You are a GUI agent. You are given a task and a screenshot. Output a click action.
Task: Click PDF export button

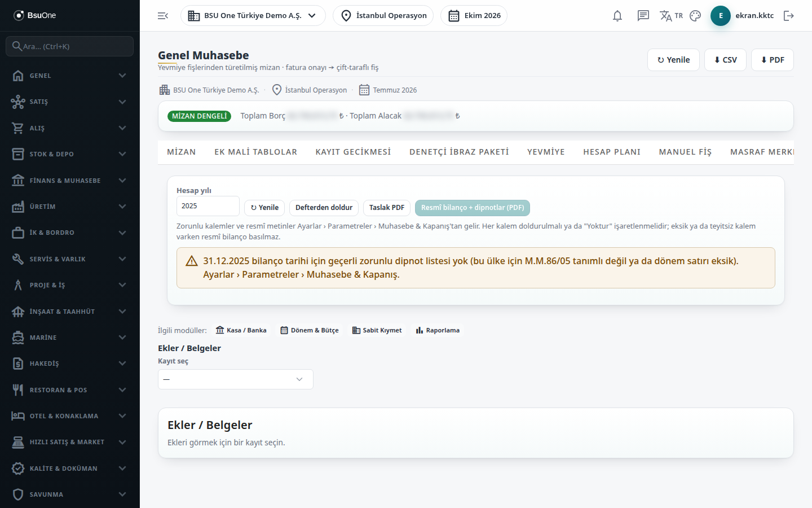pos(773,60)
